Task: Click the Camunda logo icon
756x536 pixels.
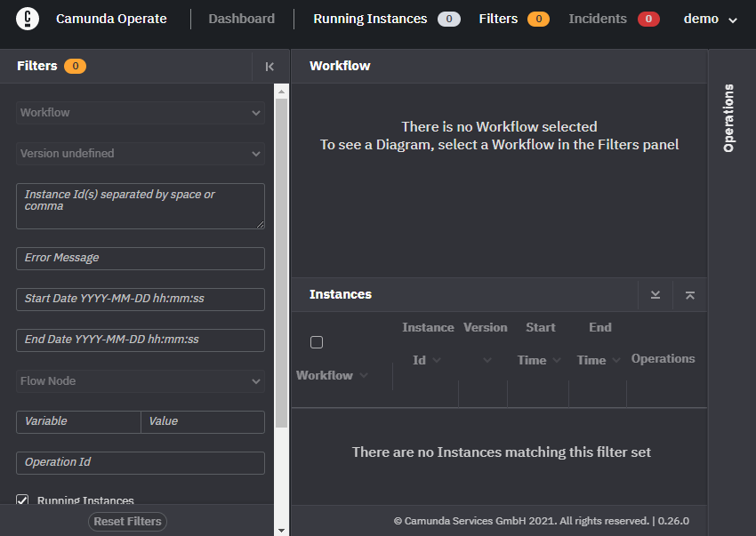Action: (x=28, y=19)
